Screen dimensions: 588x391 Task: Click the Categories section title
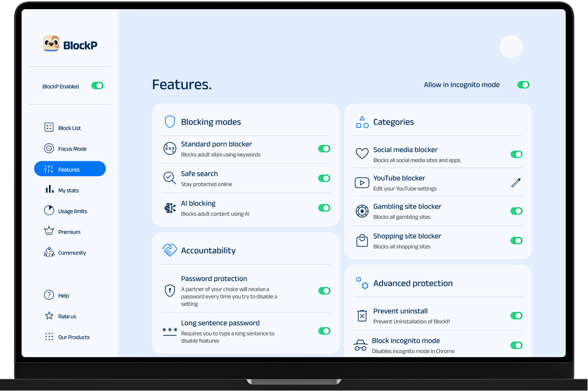pyautogui.click(x=394, y=122)
